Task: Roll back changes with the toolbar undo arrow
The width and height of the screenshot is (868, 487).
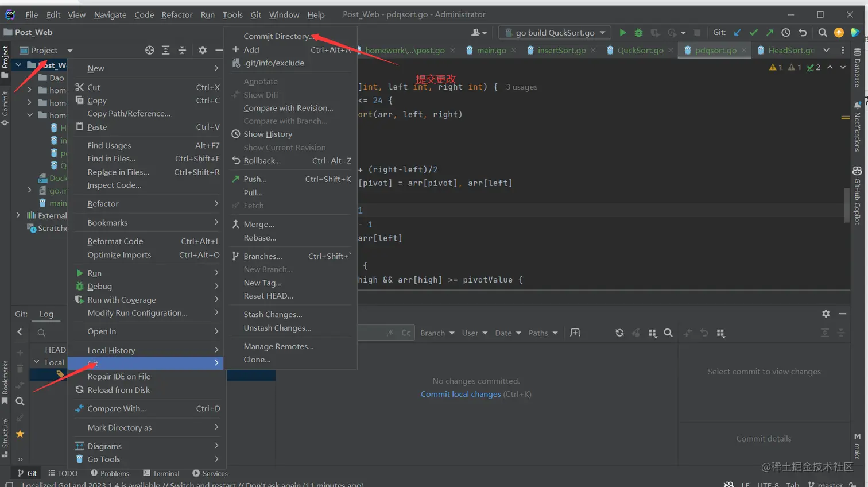Action: [803, 33]
